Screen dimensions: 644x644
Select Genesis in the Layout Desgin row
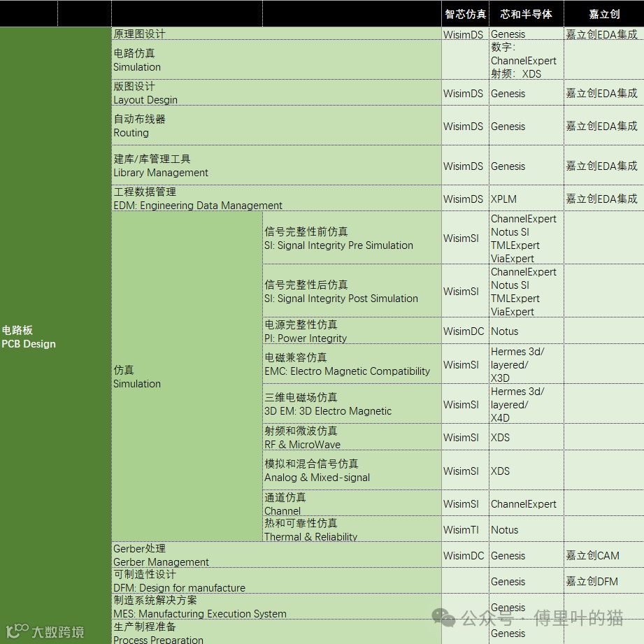[x=526, y=93]
